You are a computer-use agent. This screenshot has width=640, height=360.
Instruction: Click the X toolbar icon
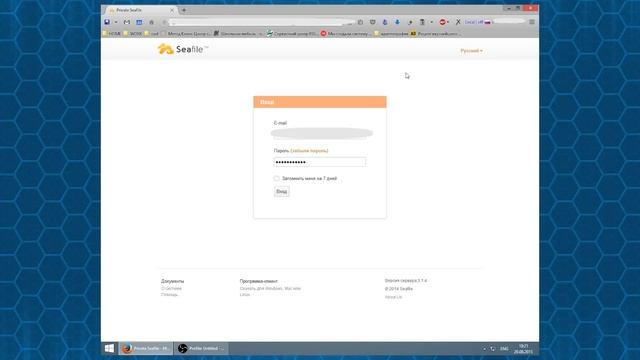(458, 22)
